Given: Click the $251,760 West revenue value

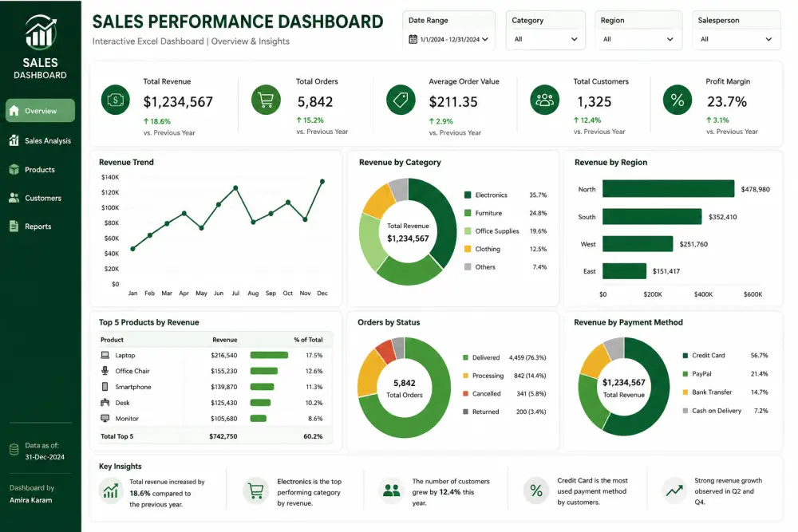Looking at the screenshot, I should tap(693, 244).
